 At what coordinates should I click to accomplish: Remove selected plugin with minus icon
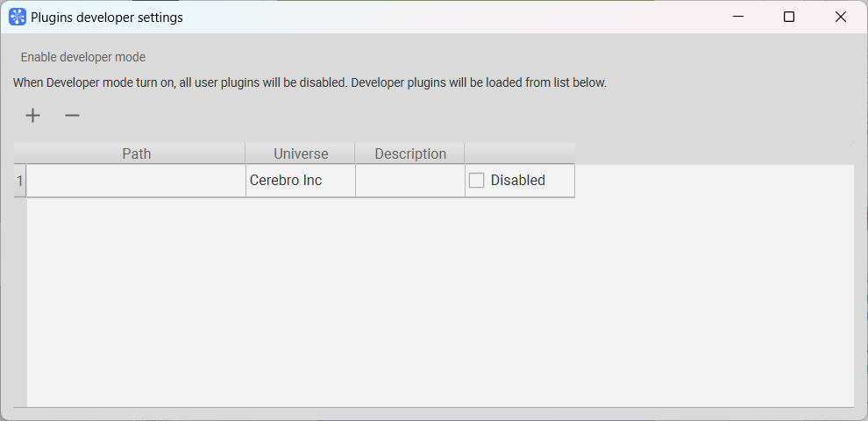click(x=73, y=115)
